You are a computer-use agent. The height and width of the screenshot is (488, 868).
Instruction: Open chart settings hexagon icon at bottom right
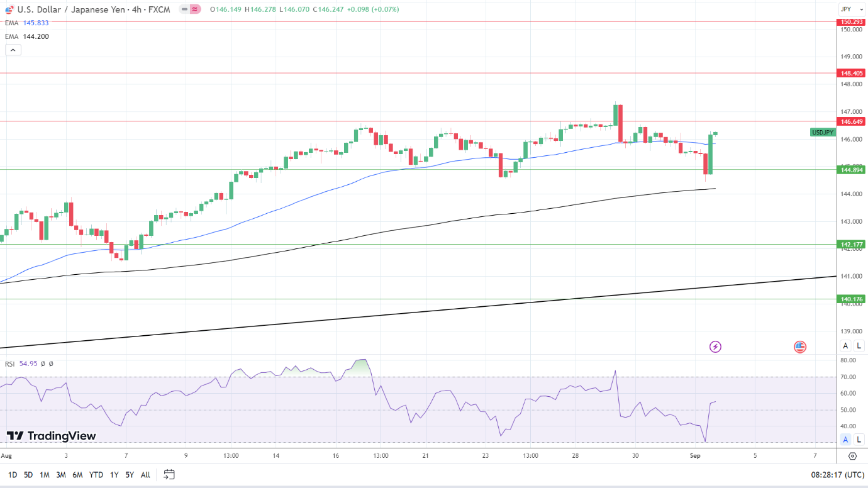click(852, 456)
